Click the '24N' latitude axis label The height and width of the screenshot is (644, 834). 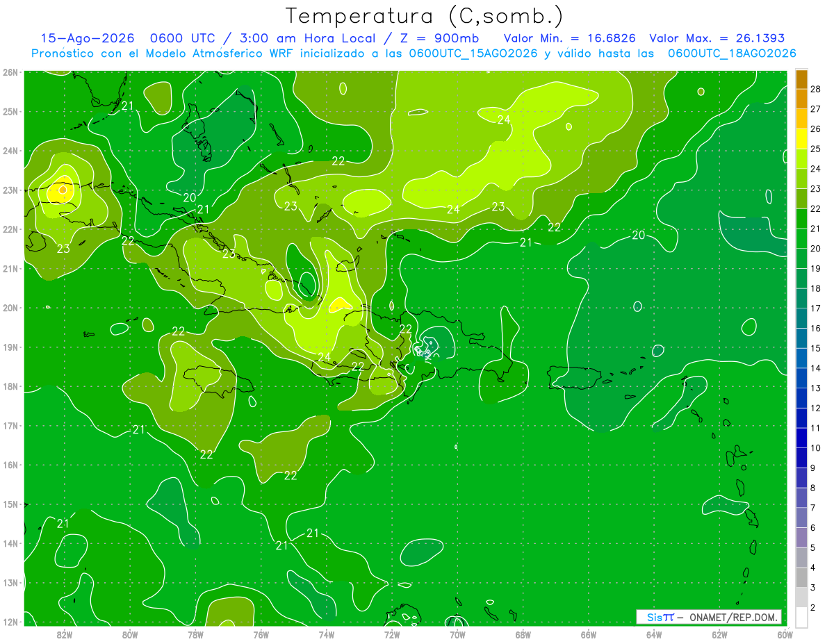(x=10, y=151)
